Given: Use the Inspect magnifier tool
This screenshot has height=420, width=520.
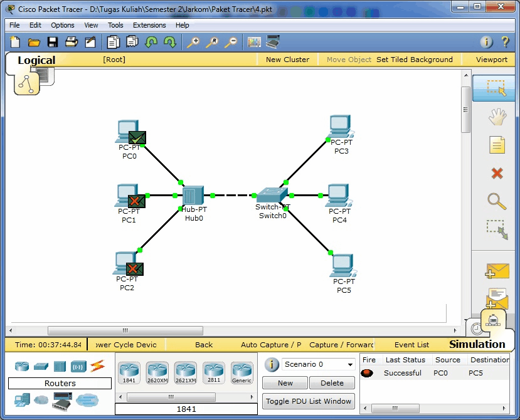Looking at the screenshot, I should click(x=496, y=202).
